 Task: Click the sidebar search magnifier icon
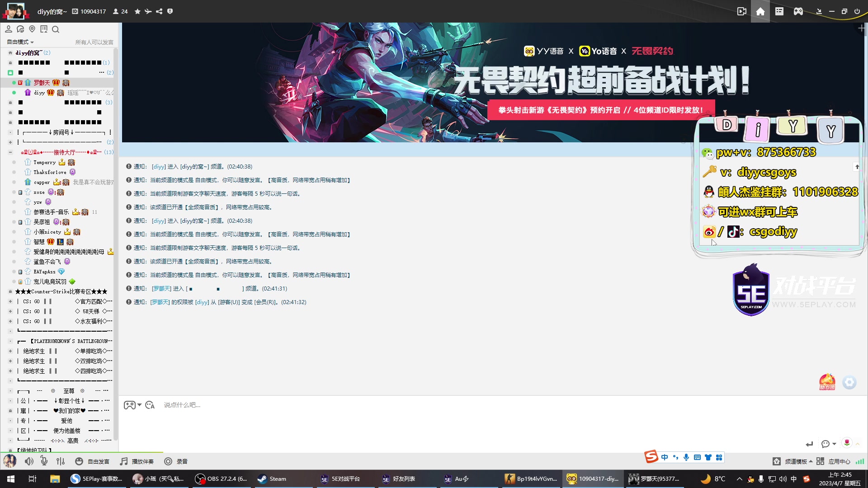coord(56,29)
